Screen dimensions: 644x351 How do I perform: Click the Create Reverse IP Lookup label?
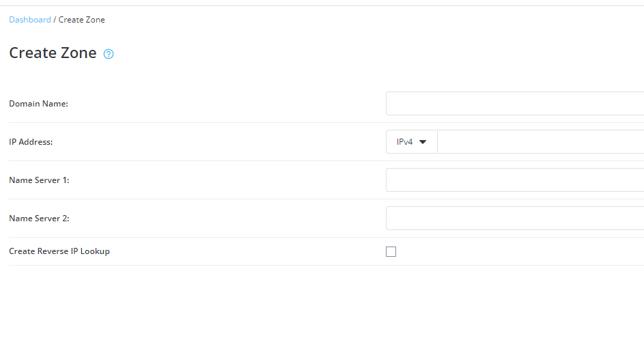click(59, 251)
